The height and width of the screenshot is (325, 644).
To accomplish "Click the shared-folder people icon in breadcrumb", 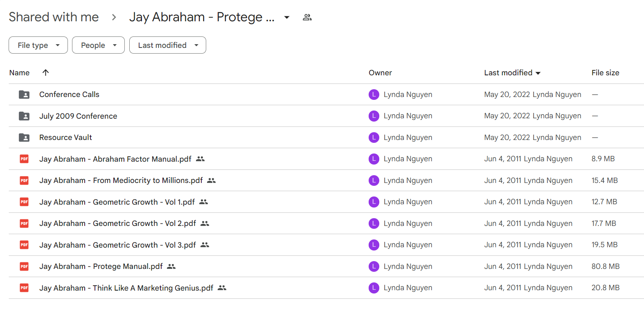I will pyautogui.click(x=307, y=17).
